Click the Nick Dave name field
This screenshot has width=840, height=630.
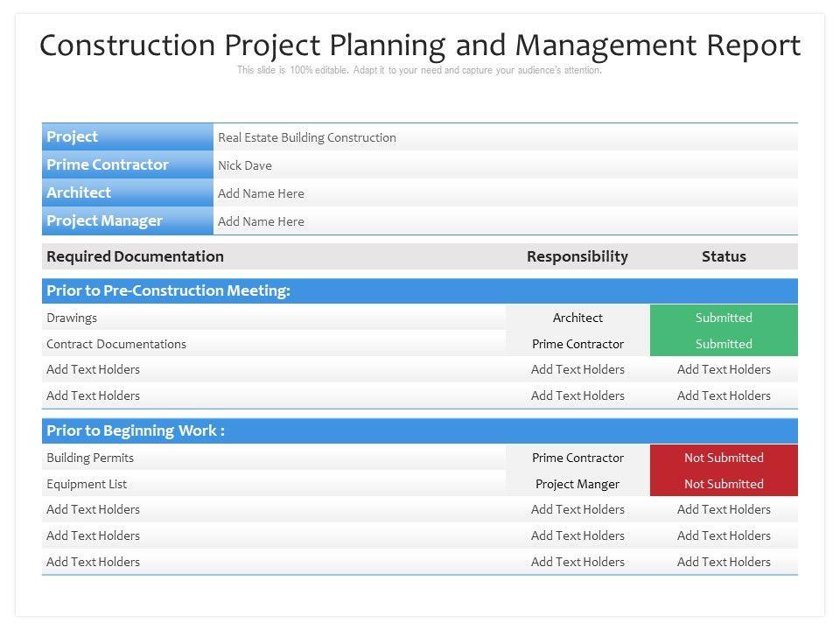[x=245, y=165]
